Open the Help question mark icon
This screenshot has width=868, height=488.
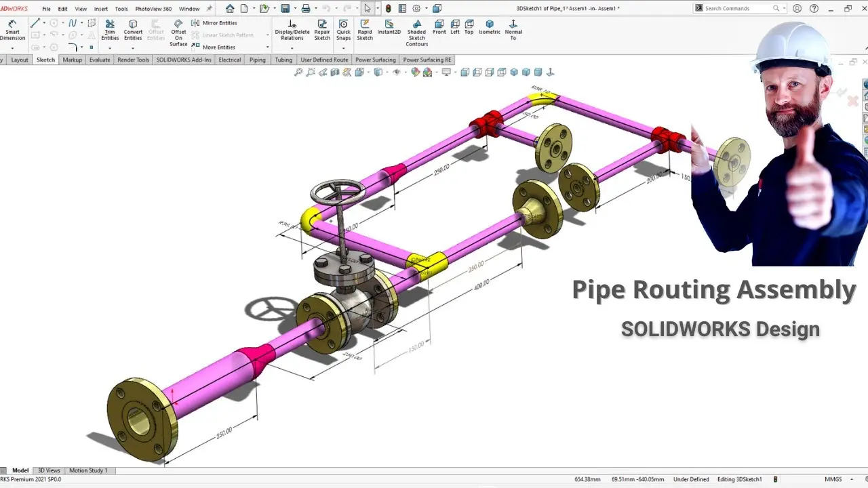[814, 8]
